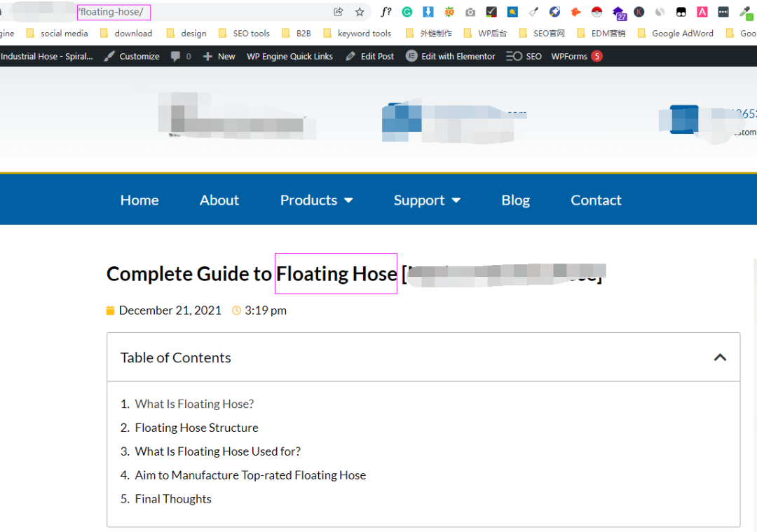Viewport: 757px width, 532px height.
Task: Open WPForms in the admin bar
Action: (x=569, y=56)
